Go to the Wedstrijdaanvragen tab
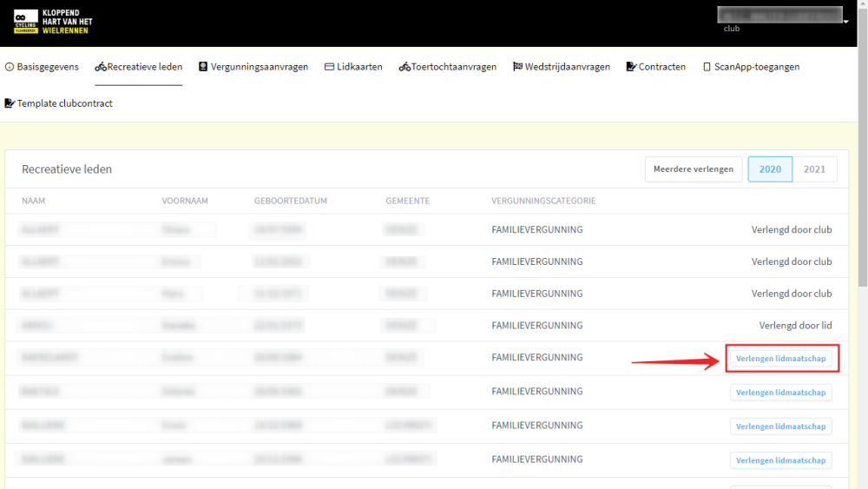The image size is (868, 489). click(x=562, y=67)
